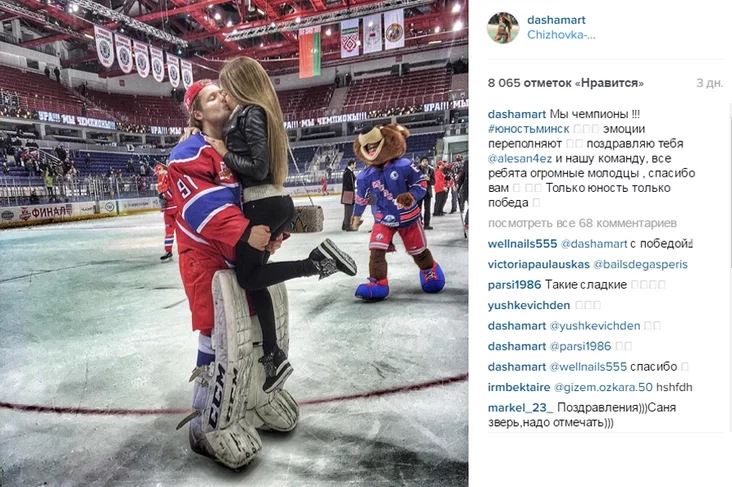The width and height of the screenshot is (732, 487).
Task: Click the 3 дн. post timestamp
Action: (710, 83)
